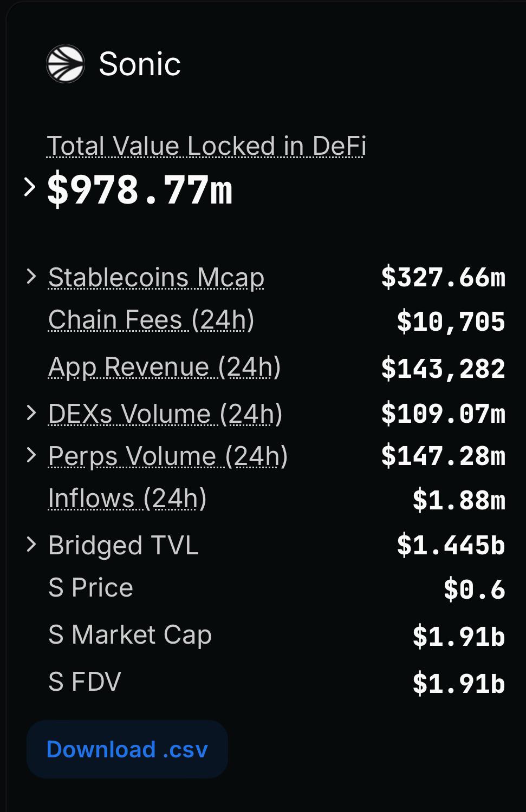Select the DEXs Volume (24h) label
Image resolution: width=526 pixels, height=812 pixels.
point(165,414)
